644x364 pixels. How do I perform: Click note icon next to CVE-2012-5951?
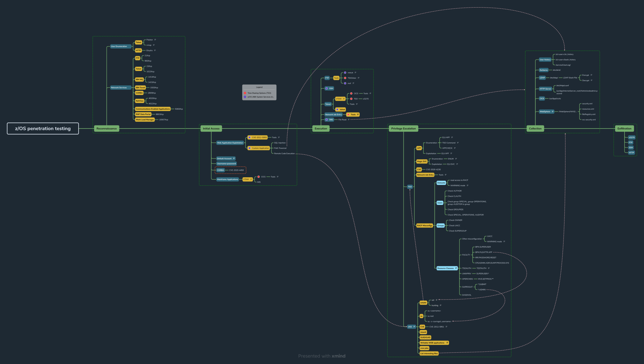tap(446, 327)
